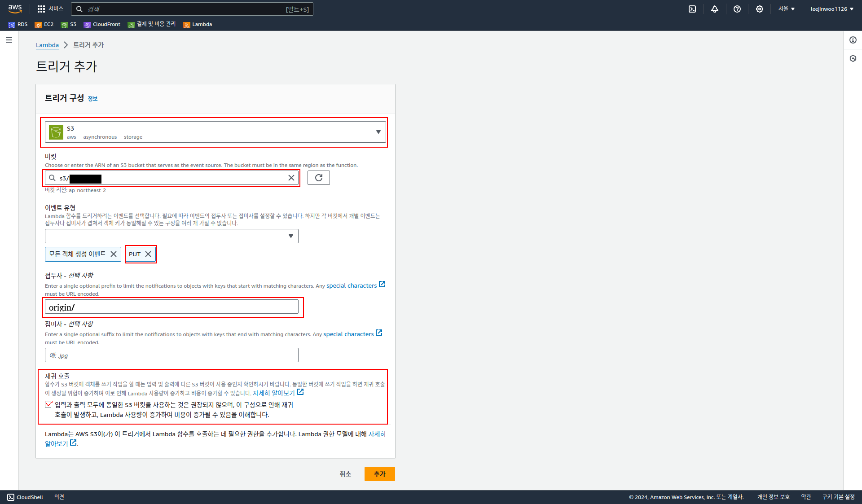Screen dimensions: 862x504
Task: Click the 접미사 suffix input field
Action: click(172, 355)
